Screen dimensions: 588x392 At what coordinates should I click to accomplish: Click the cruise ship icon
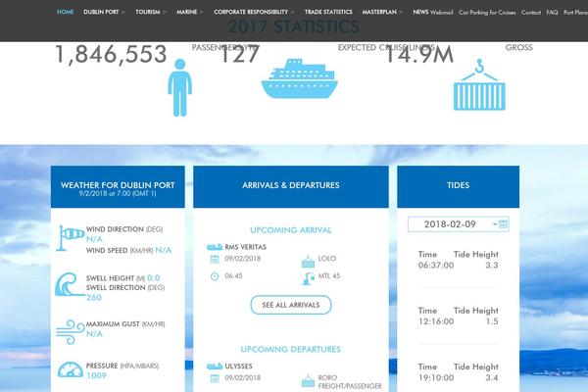click(x=299, y=78)
